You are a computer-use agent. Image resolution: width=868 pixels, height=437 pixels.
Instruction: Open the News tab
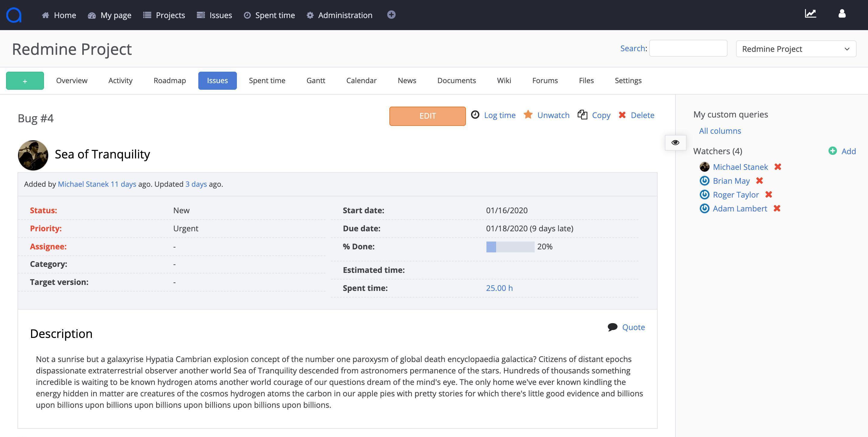(x=407, y=80)
